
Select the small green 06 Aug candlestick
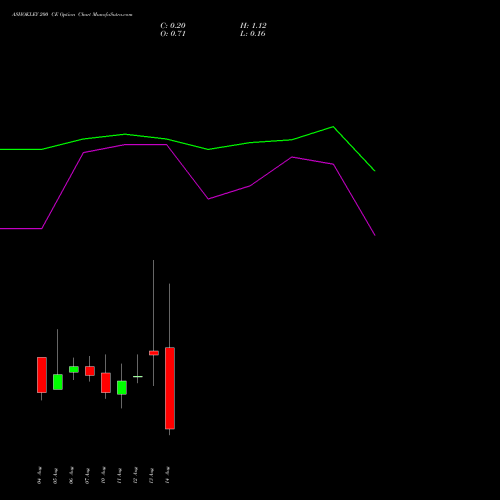point(74,369)
